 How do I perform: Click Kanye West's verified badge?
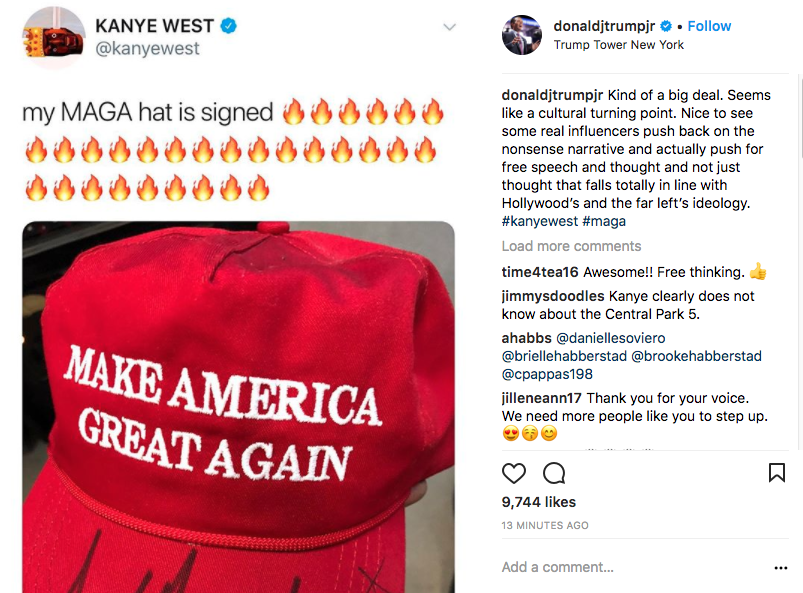pyautogui.click(x=228, y=26)
